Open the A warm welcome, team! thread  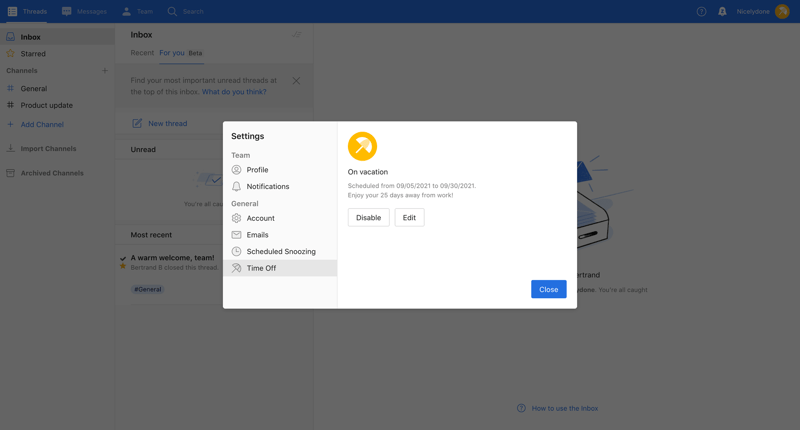coord(172,258)
